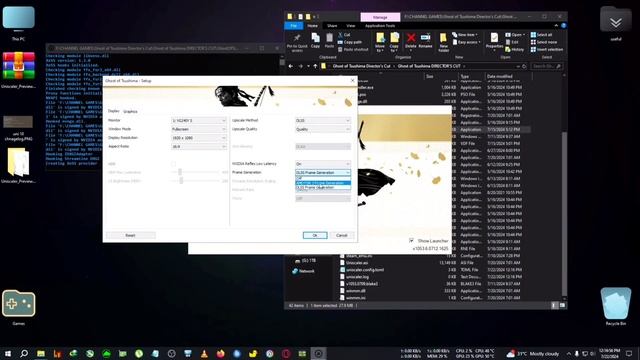
Task: Toggle the HDR checkbox in Setup dialog
Action: 173,164
